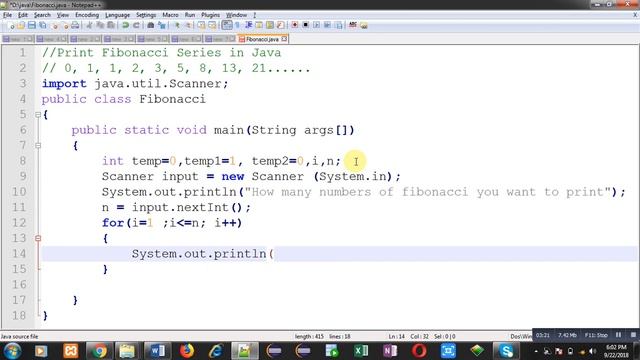Open the Document Map toolbar icon
This screenshot has height=360, width=640.
[x=269, y=25]
